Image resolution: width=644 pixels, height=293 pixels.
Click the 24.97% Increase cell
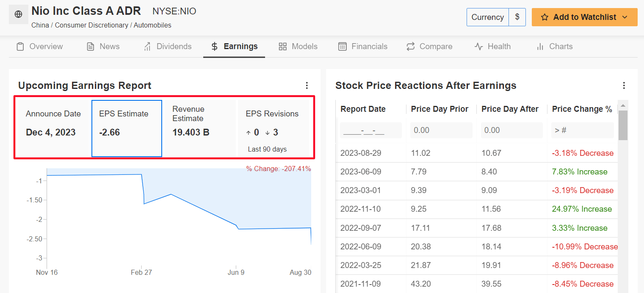pos(582,209)
